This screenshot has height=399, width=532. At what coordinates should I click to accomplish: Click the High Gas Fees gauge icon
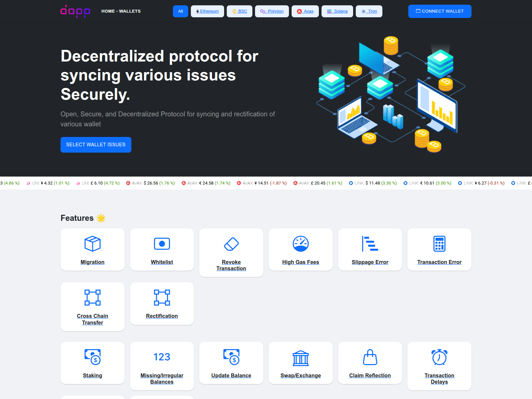pos(301,244)
